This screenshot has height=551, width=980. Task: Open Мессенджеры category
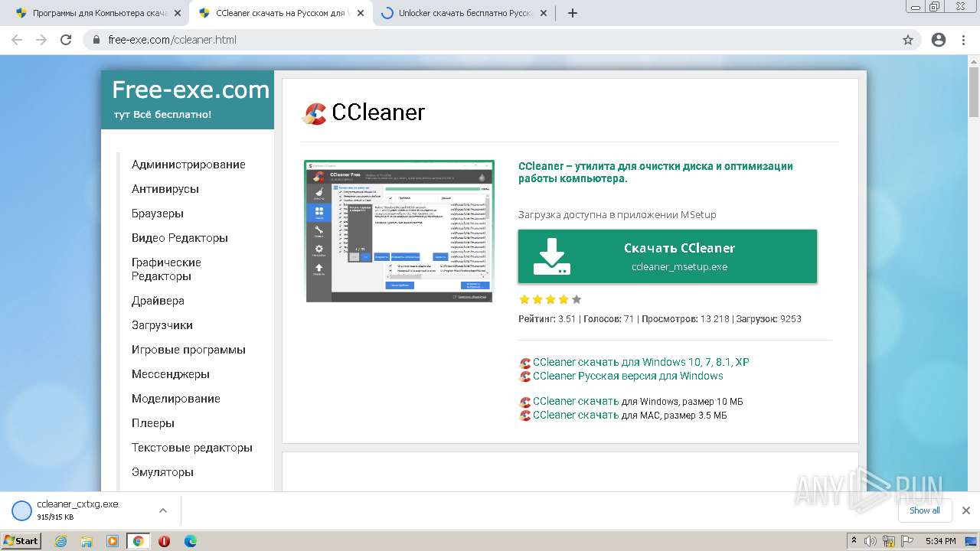pyautogui.click(x=171, y=374)
